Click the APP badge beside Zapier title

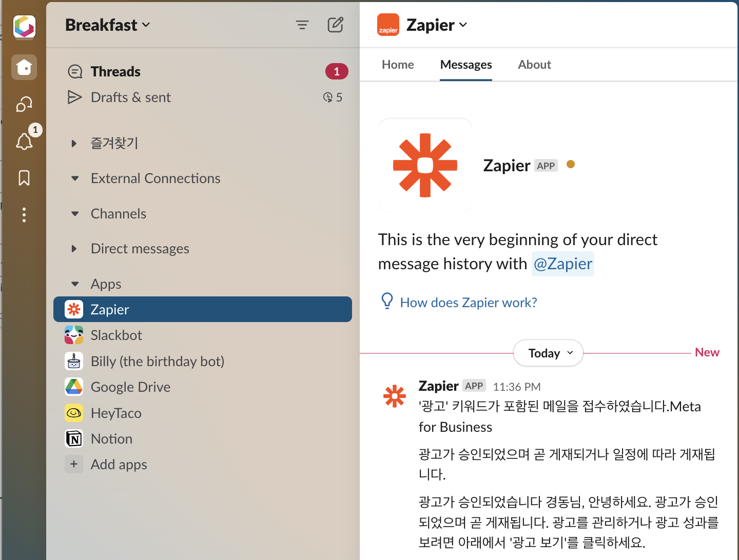[x=546, y=166]
